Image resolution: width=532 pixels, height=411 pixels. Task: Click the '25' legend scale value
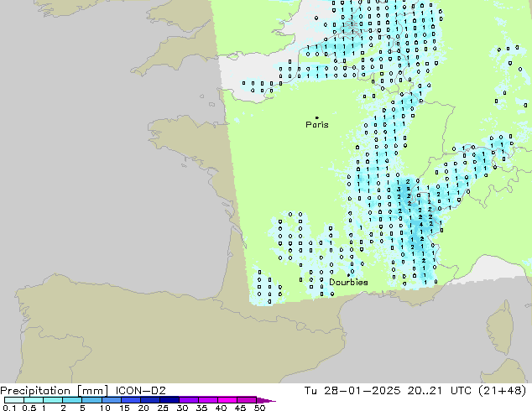tap(163, 408)
